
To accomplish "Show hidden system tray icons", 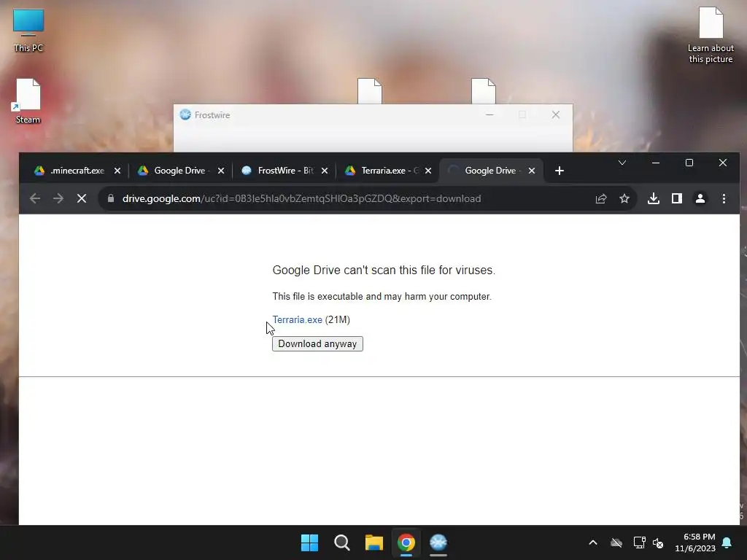I will (593, 542).
